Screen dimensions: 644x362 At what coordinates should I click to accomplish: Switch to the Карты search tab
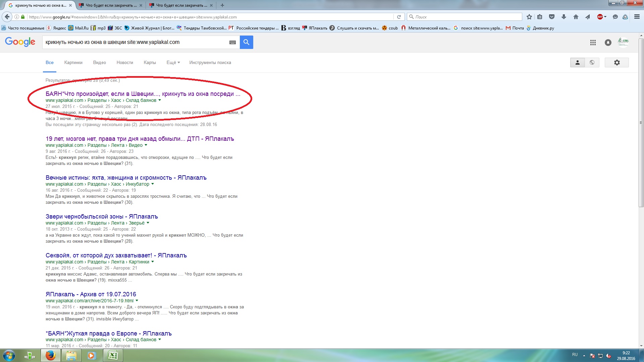(150, 63)
